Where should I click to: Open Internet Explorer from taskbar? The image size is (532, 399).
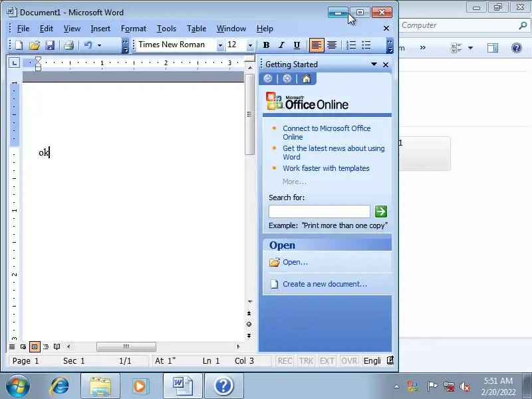59,386
